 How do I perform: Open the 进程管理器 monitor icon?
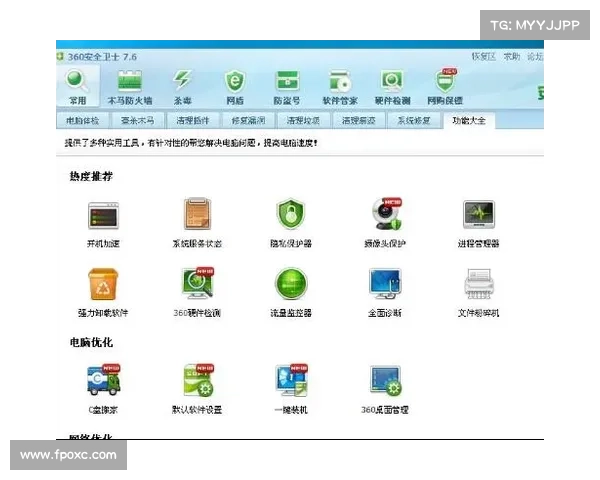(479, 214)
